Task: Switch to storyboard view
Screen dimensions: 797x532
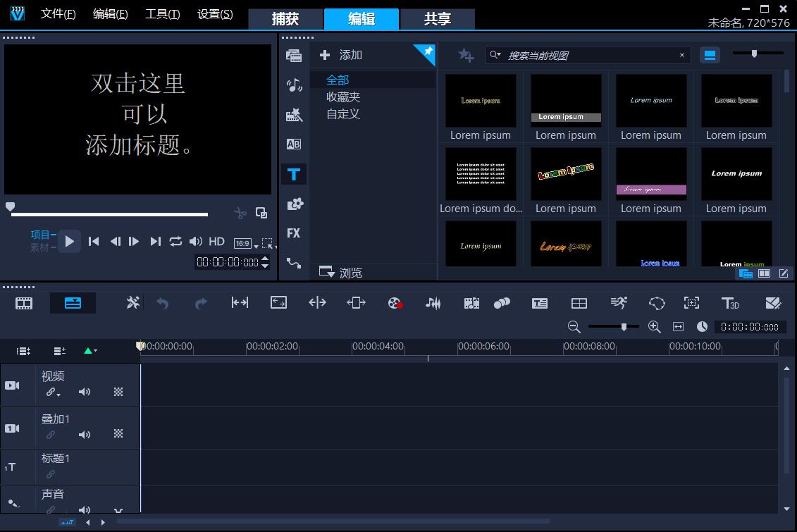Action: click(24, 303)
